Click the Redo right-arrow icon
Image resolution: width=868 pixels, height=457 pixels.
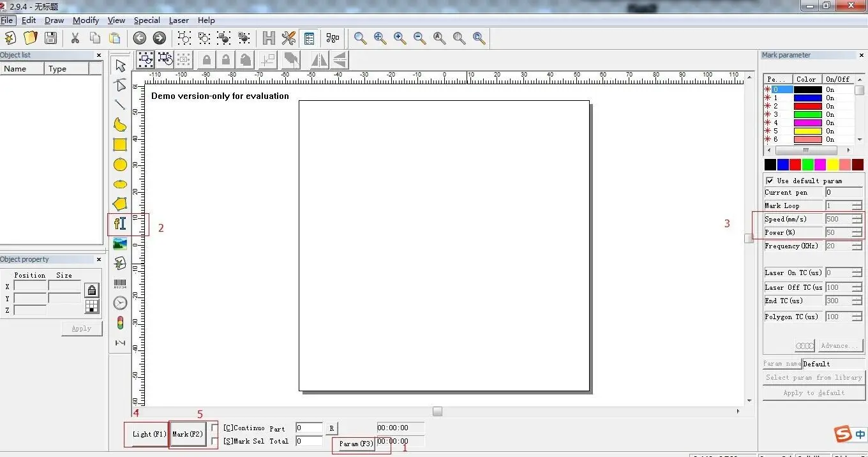(x=160, y=38)
